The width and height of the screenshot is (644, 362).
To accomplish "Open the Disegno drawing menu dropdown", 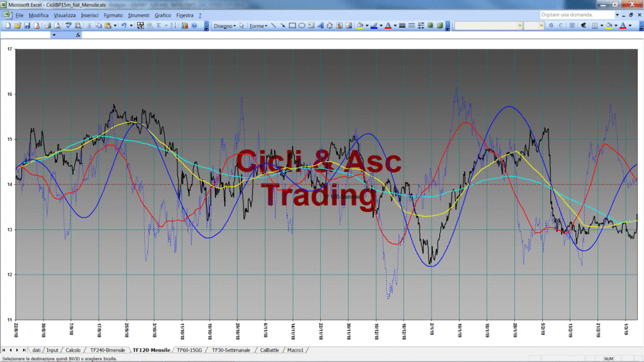I will [x=225, y=26].
